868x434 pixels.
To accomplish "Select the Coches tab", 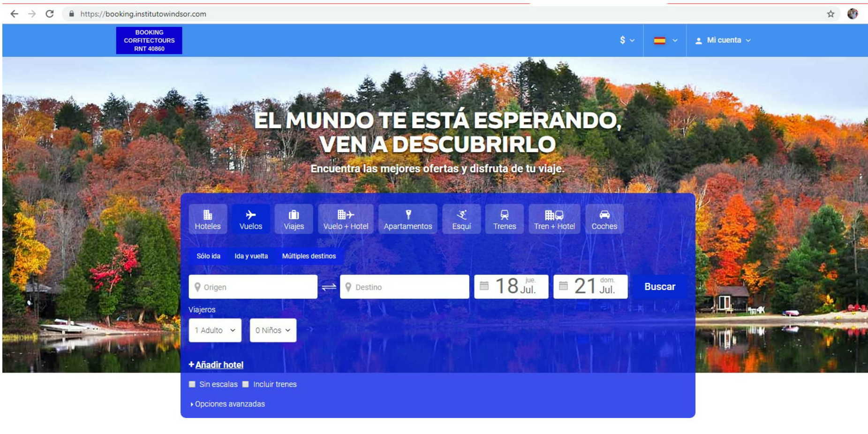I will [604, 219].
